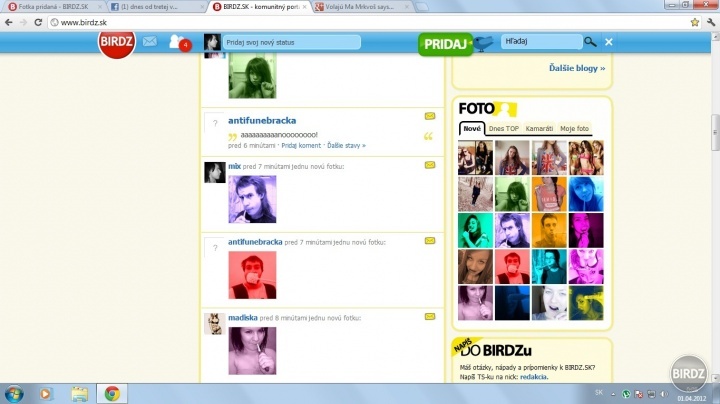Image resolution: width=720 pixels, height=404 pixels.
Task: Click the Hľadaj search field
Action: click(x=541, y=42)
